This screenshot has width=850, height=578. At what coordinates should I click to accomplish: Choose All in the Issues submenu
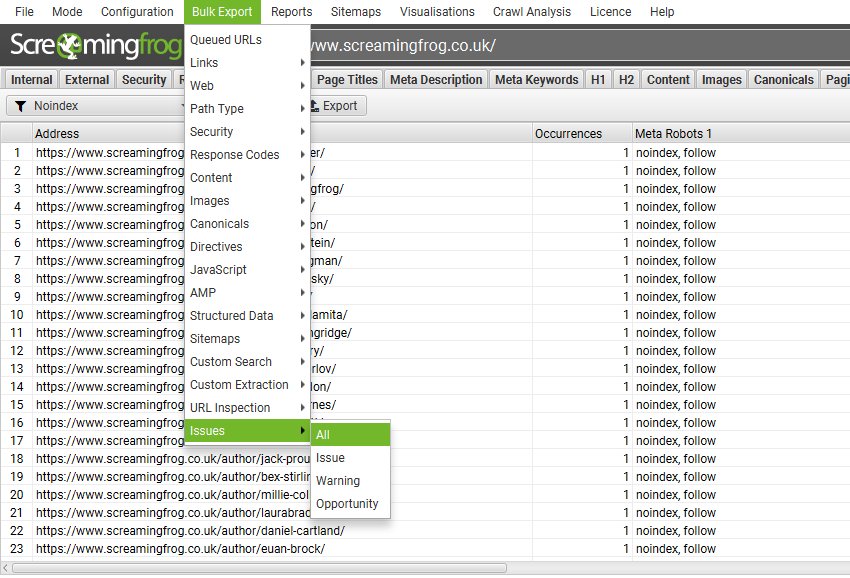[350, 435]
